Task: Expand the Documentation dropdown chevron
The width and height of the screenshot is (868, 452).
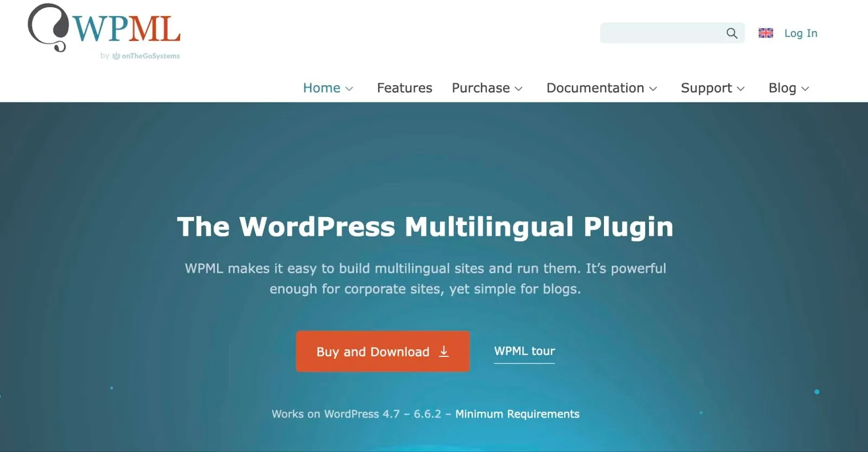Action: 653,88
